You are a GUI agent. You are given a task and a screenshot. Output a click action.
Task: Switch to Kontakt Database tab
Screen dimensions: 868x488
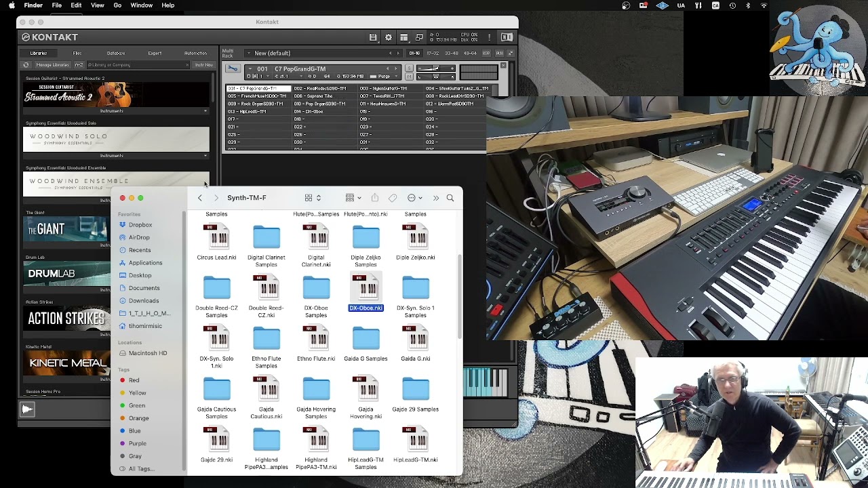point(116,53)
